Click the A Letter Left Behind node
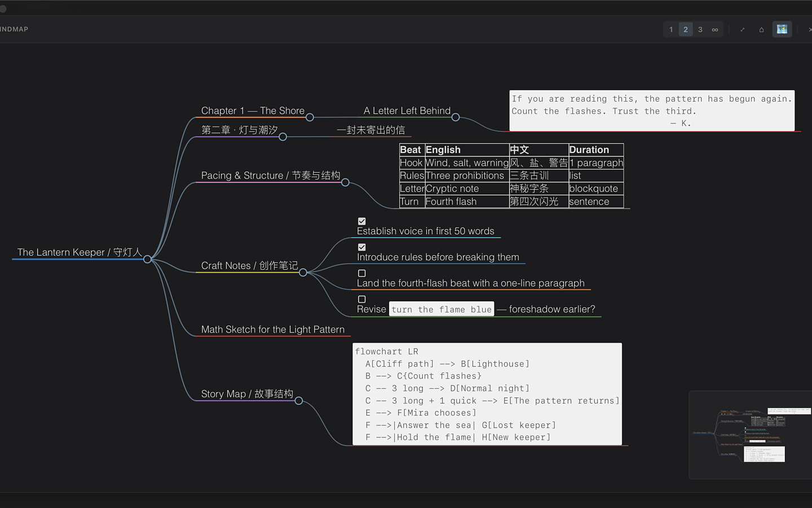 click(407, 111)
